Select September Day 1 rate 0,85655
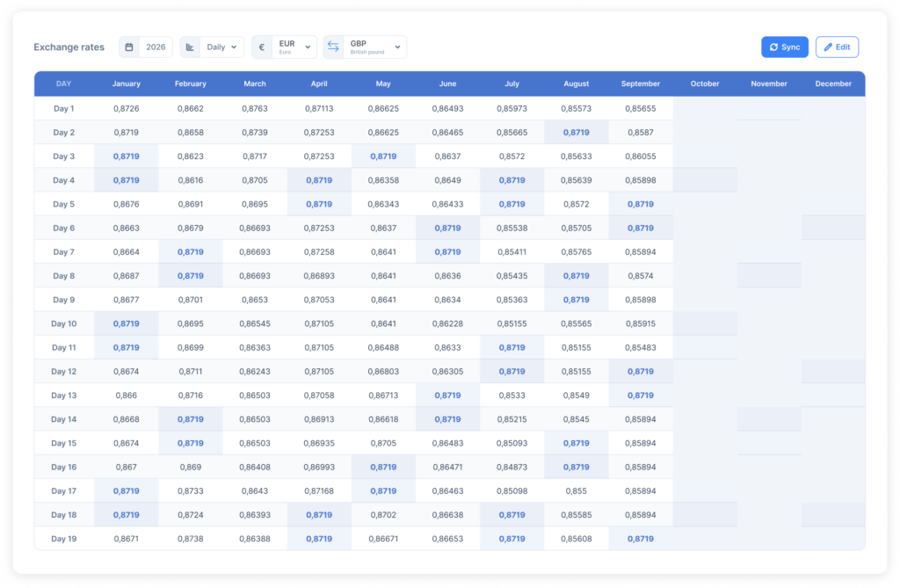Image resolution: width=900 pixels, height=588 pixels. tap(641, 108)
